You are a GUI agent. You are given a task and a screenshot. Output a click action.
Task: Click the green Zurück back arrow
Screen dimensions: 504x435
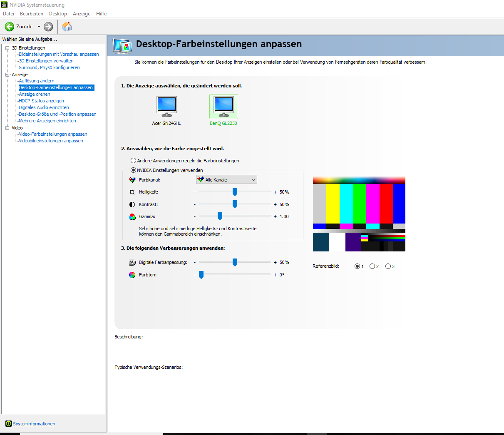pyautogui.click(x=10, y=27)
